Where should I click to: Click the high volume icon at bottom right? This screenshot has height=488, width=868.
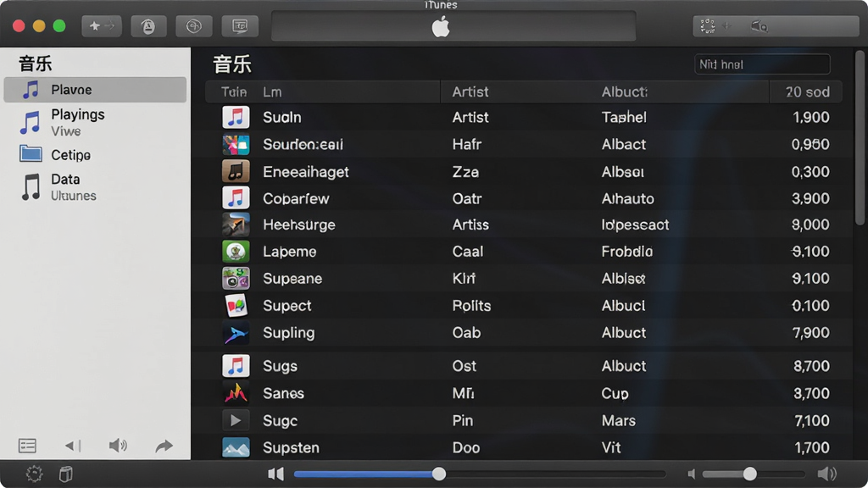(x=827, y=474)
